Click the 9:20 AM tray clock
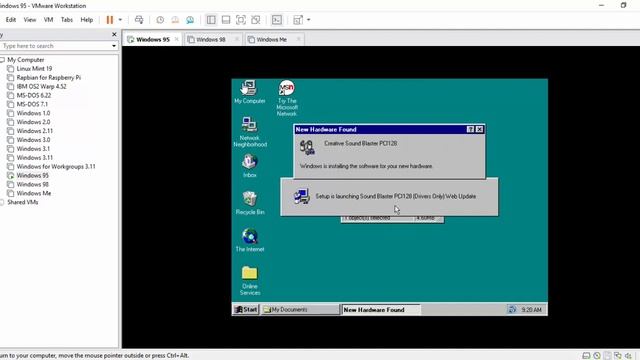This screenshot has height=360, width=640. (531, 310)
